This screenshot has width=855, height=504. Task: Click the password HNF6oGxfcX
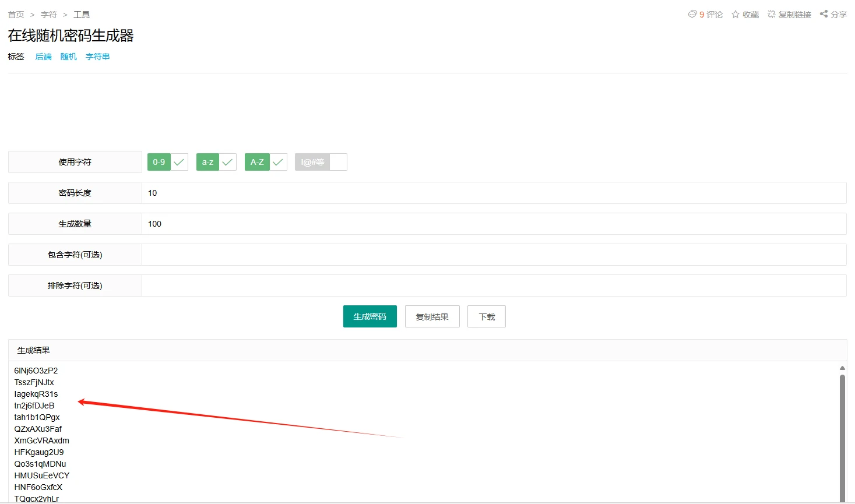(38, 487)
